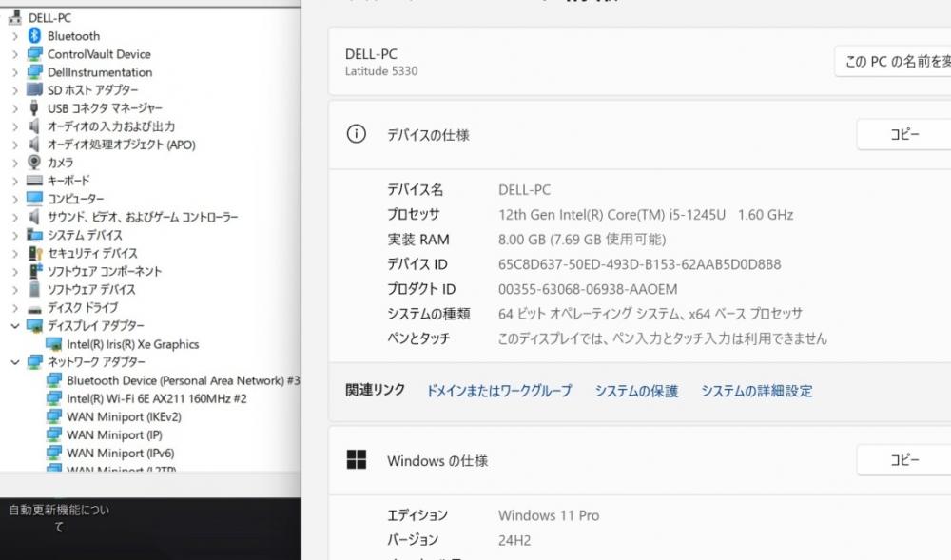Viewport: 951px width, 560px height.
Task: Click the SD ホスト アダプター icon
Action: 34,89
